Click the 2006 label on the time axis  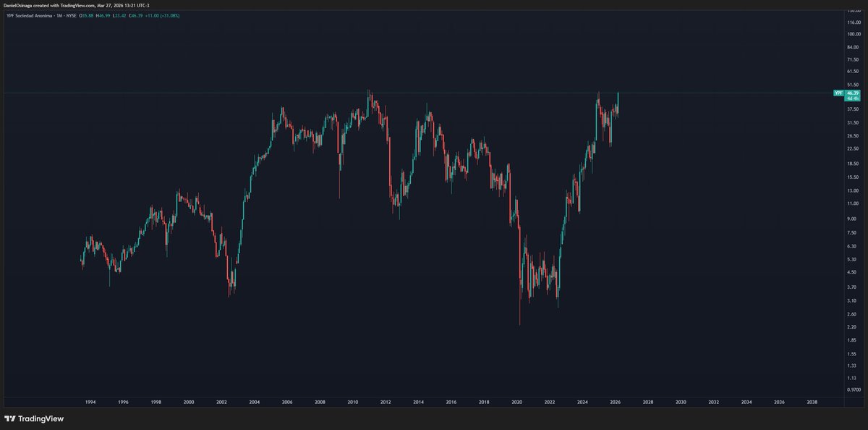(287, 402)
